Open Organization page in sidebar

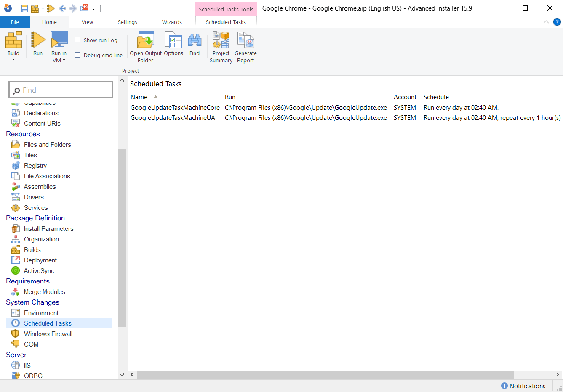click(41, 239)
